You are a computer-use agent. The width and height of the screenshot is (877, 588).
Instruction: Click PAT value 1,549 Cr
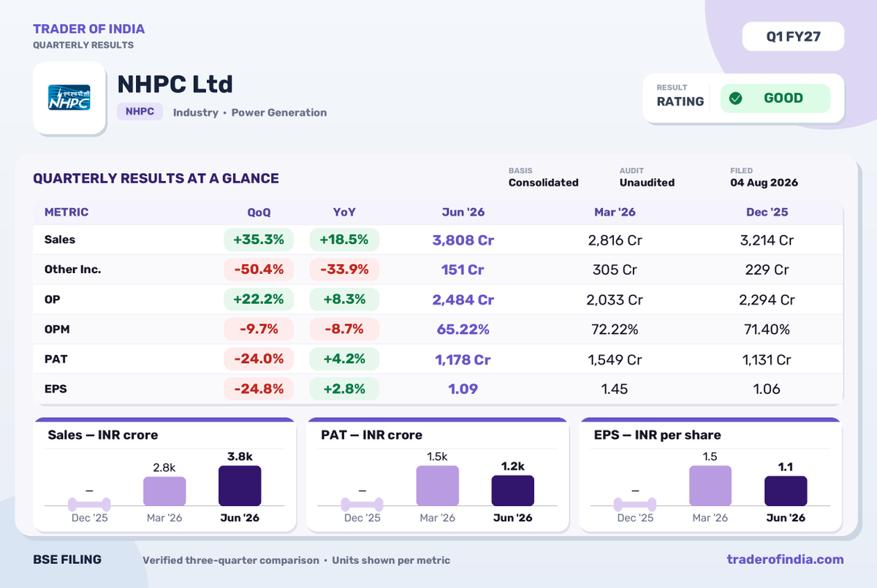coord(615,359)
